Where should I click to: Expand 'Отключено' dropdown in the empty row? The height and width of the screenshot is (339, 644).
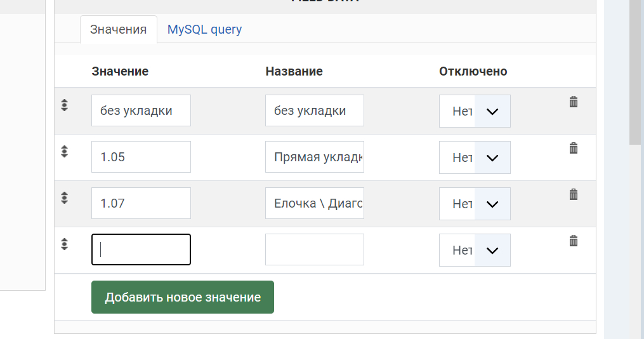(x=475, y=250)
